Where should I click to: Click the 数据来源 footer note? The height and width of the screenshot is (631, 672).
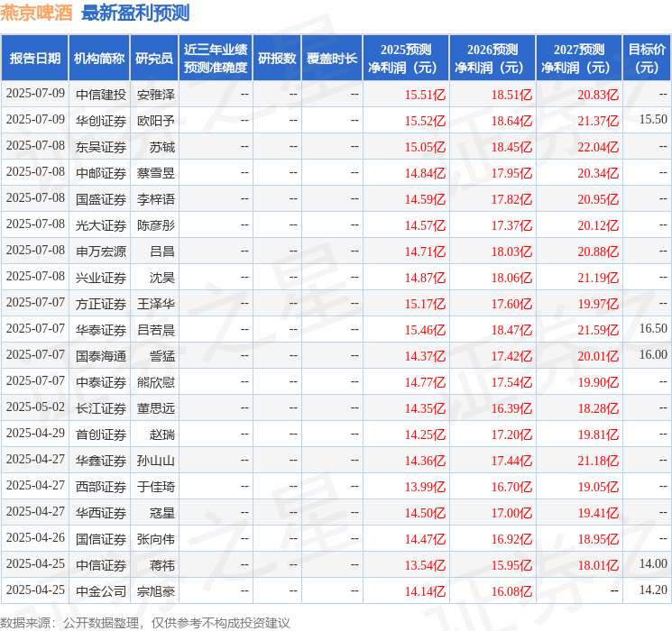click(145, 622)
